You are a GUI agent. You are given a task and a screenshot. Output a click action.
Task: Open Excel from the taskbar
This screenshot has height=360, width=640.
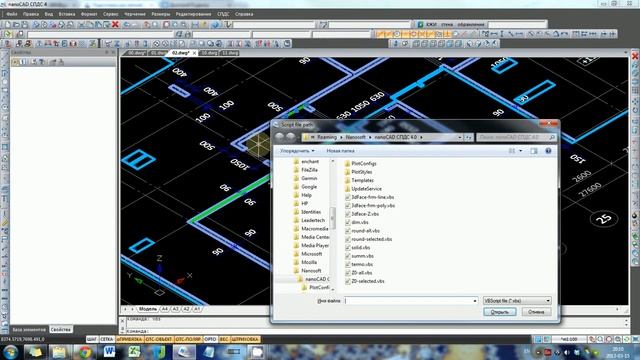[x=134, y=352]
